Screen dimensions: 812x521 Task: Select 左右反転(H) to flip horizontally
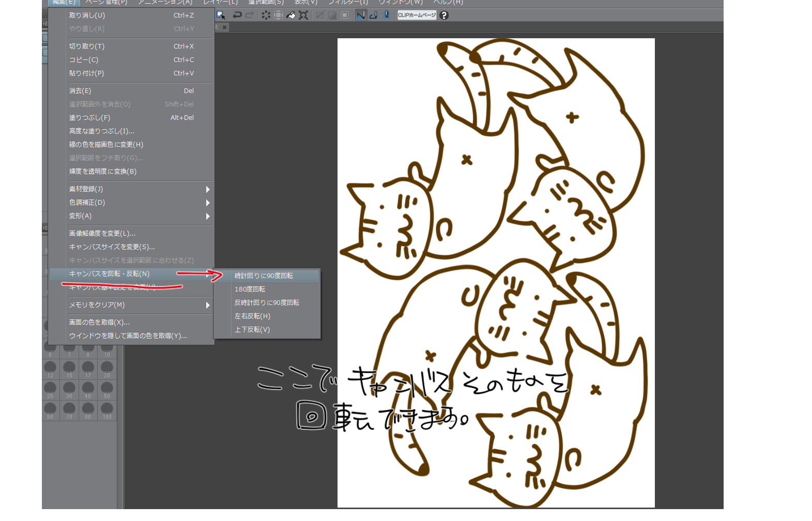point(252,316)
